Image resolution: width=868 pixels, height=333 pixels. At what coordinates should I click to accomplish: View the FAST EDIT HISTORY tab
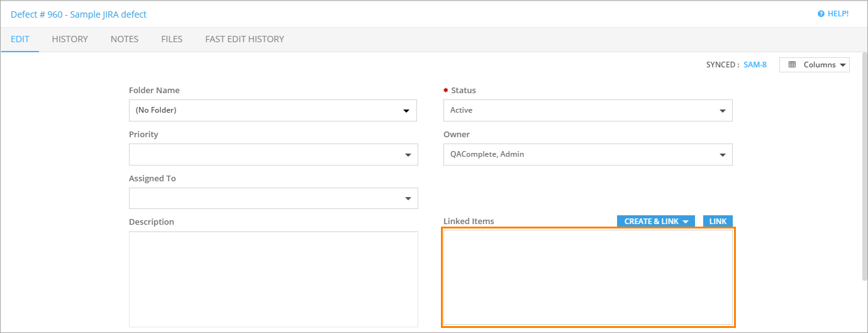tap(245, 39)
